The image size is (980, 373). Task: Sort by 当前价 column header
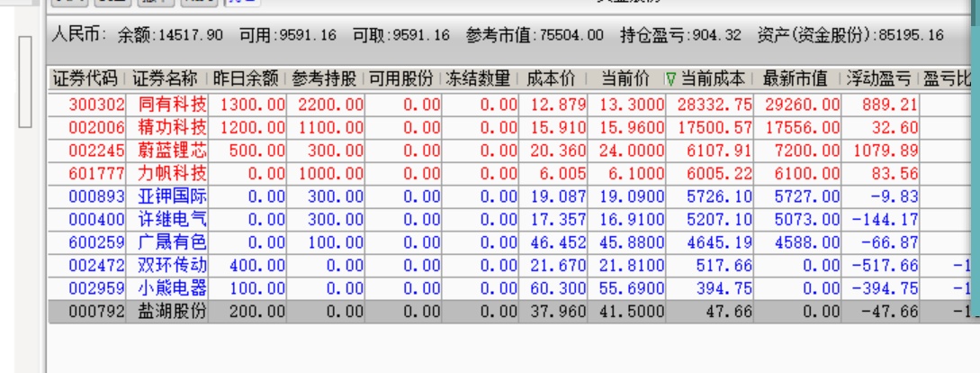[625, 79]
